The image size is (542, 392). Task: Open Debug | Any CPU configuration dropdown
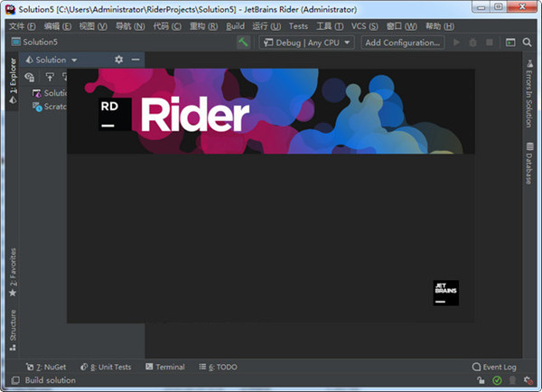pyautogui.click(x=306, y=42)
